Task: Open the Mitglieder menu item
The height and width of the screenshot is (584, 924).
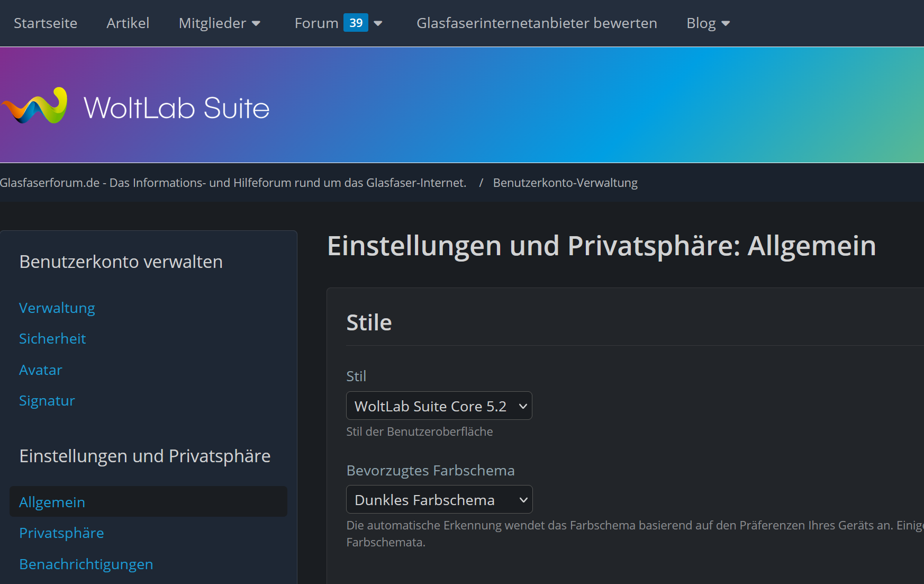Action: [x=212, y=23]
